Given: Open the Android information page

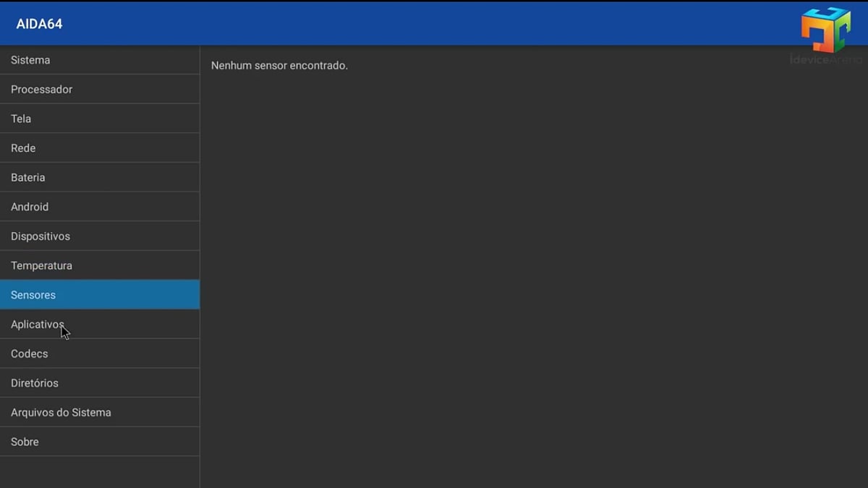Looking at the screenshot, I should (100, 207).
